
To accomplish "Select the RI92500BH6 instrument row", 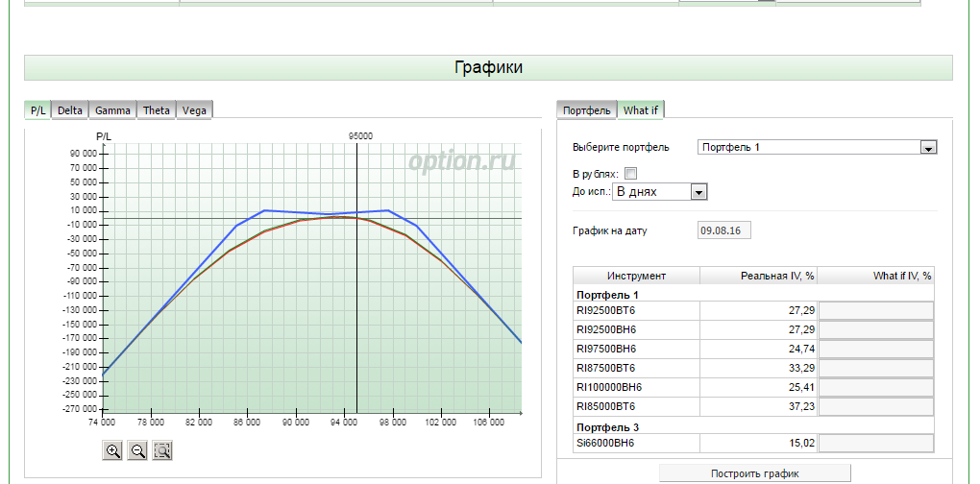I will [x=754, y=330].
